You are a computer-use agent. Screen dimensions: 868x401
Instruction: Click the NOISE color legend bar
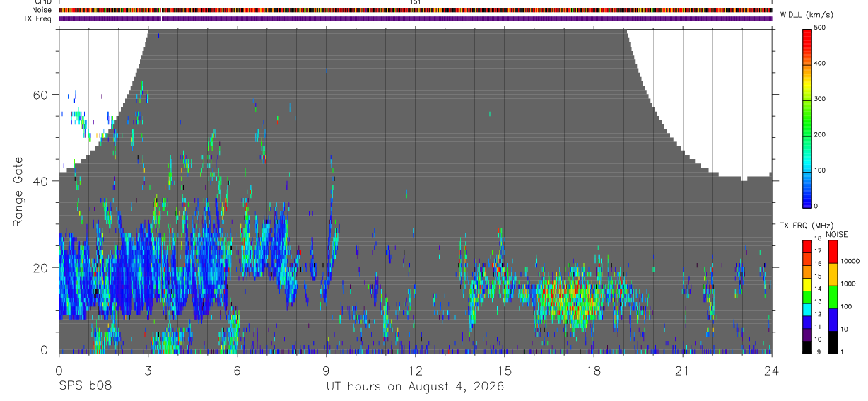click(x=833, y=297)
